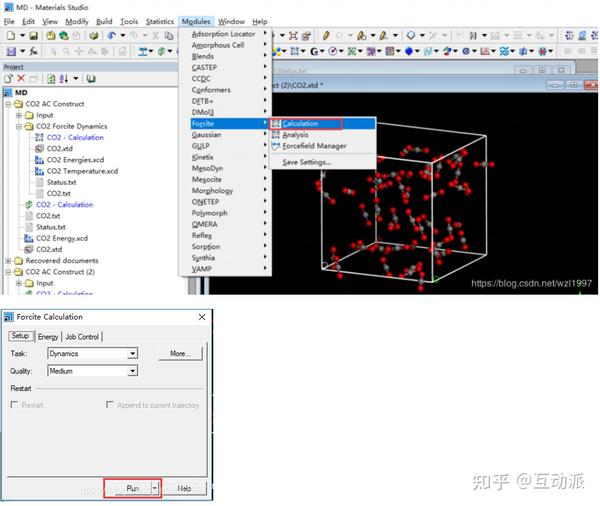
Task: Click the purple pattern module toolbar icon
Action: point(371,51)
